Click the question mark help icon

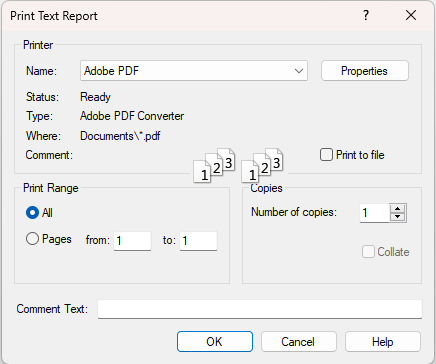click(366, 15)
